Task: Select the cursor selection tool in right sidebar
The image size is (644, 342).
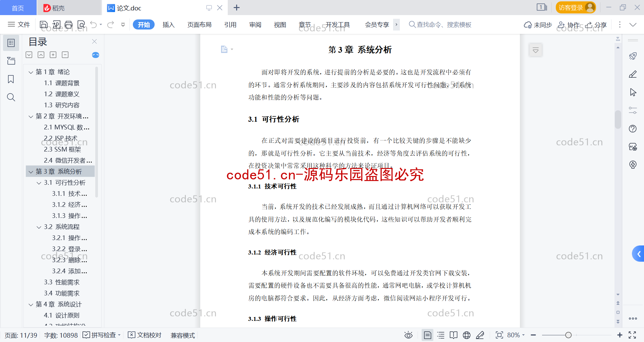Action: click(633, 92)
